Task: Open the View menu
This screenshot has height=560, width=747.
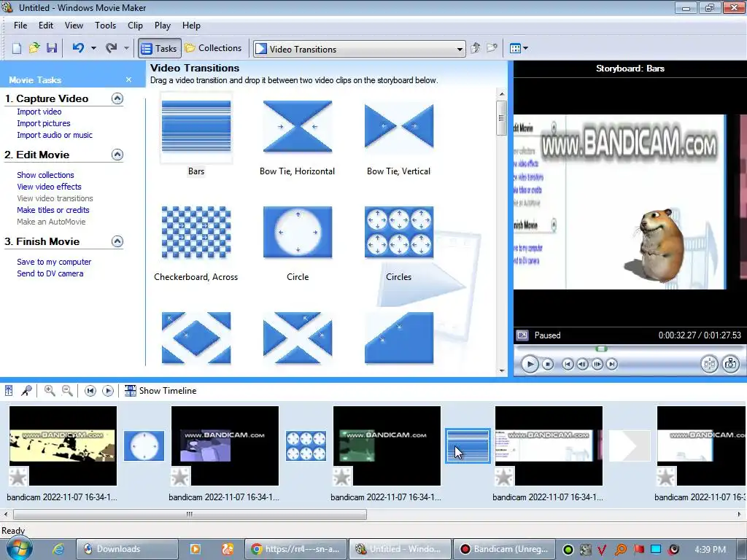Action: click(x=74, y=26)
